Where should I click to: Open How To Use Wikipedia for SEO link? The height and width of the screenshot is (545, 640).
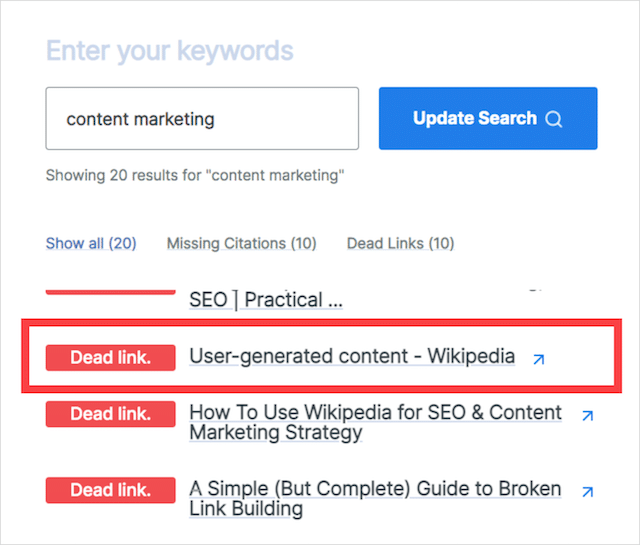click(376, 423)
